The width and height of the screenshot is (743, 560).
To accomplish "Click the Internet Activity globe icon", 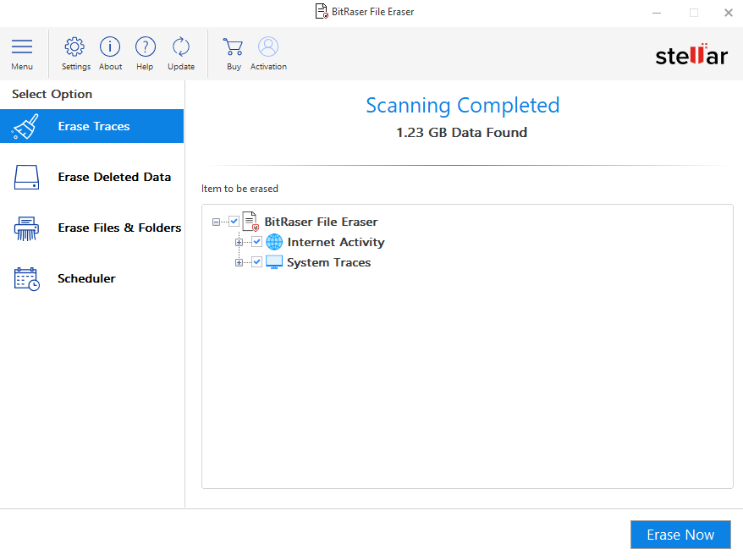I will coord(274,242).
